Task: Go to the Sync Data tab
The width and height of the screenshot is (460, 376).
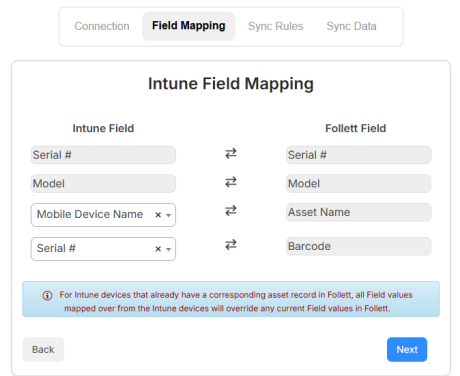Action: point(351,26)
